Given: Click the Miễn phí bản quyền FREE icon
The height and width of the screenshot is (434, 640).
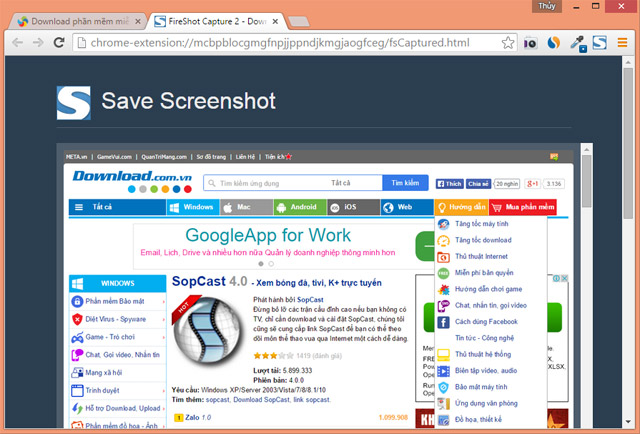Looking at the screenshot, I should 443,273.
